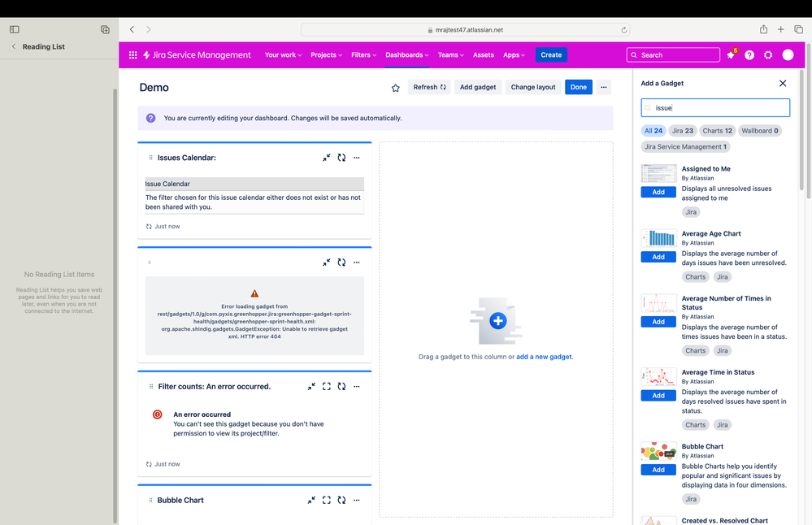Open the Dashboards dropdown menu
Viewport: 812px width, 525px height.
pos(406,54)
